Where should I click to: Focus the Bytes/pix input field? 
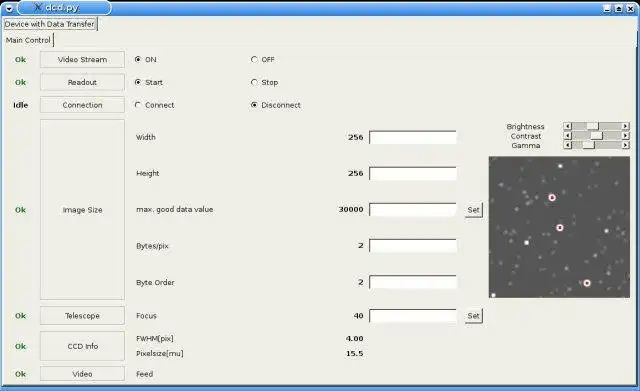pyautogui.click(x=413, y=246)
